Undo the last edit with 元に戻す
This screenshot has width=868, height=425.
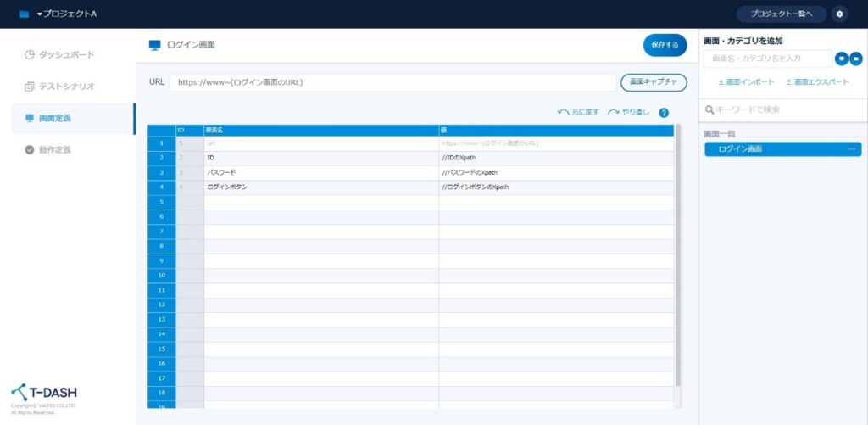578,112
